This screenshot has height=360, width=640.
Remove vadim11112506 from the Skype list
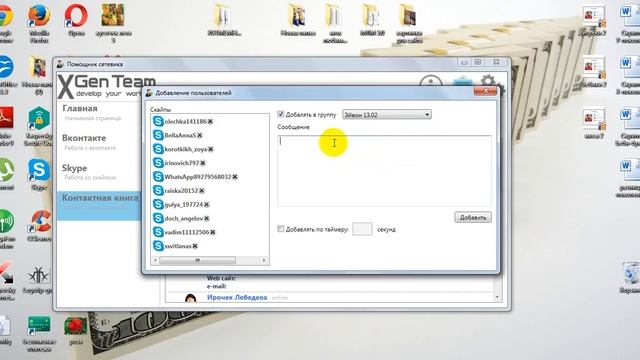coord(213,232)
